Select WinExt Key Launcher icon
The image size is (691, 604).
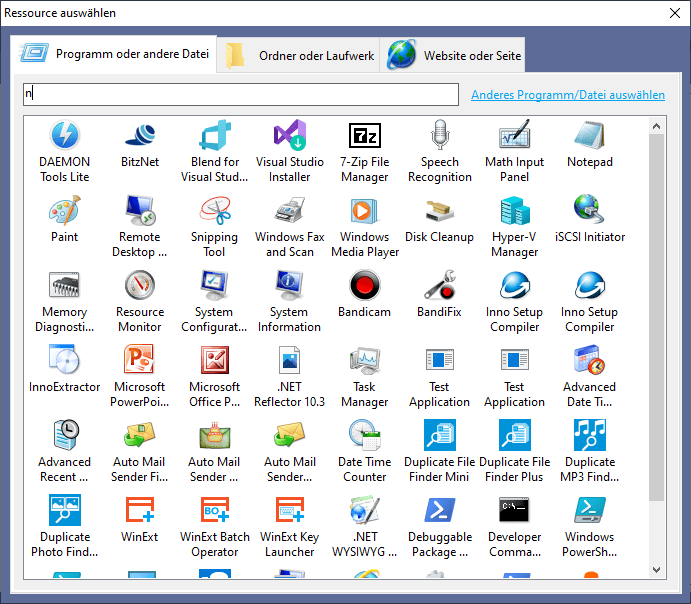click(290, 510)
